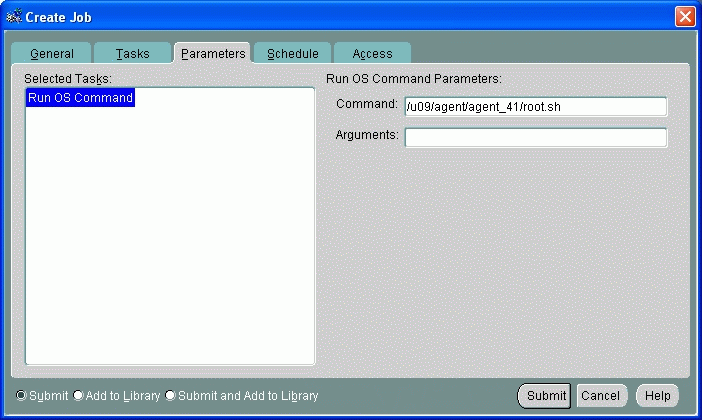The height and width of the screenshot is (420, 702).
Task: Focus the Arguments text field
Action: click(535, 138)
